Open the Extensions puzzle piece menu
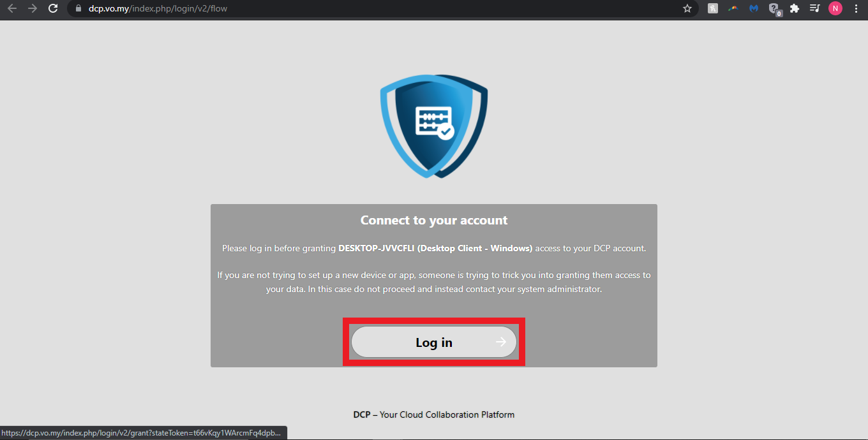The image size is (868, 440). click(x=795, y=8)
